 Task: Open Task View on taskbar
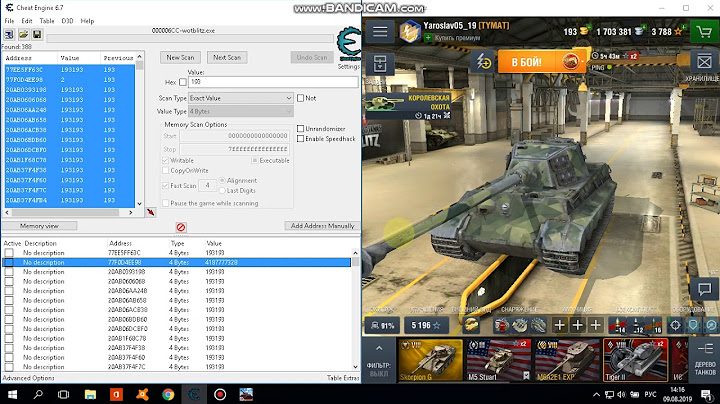[63, 394]
